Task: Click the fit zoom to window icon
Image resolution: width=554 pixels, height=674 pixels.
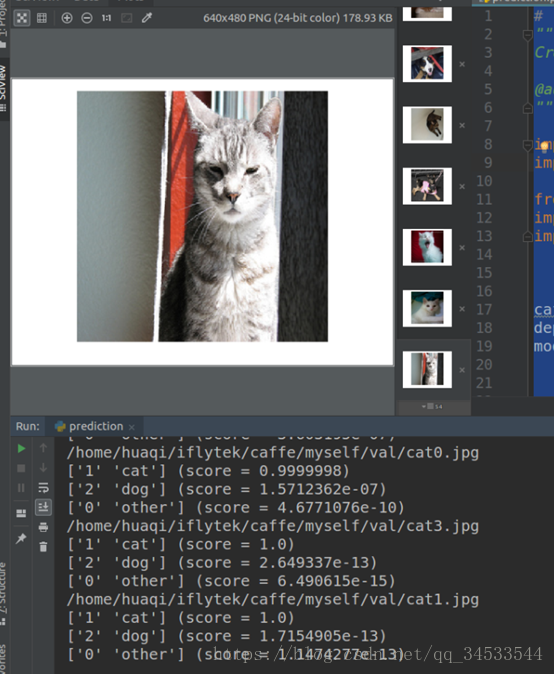Action: 126,18
